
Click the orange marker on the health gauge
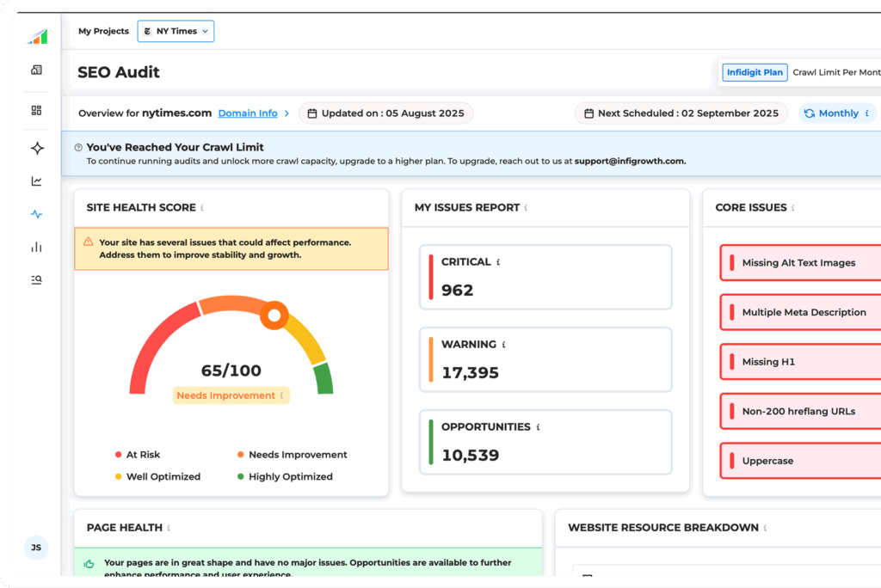[x=274, y=315]
